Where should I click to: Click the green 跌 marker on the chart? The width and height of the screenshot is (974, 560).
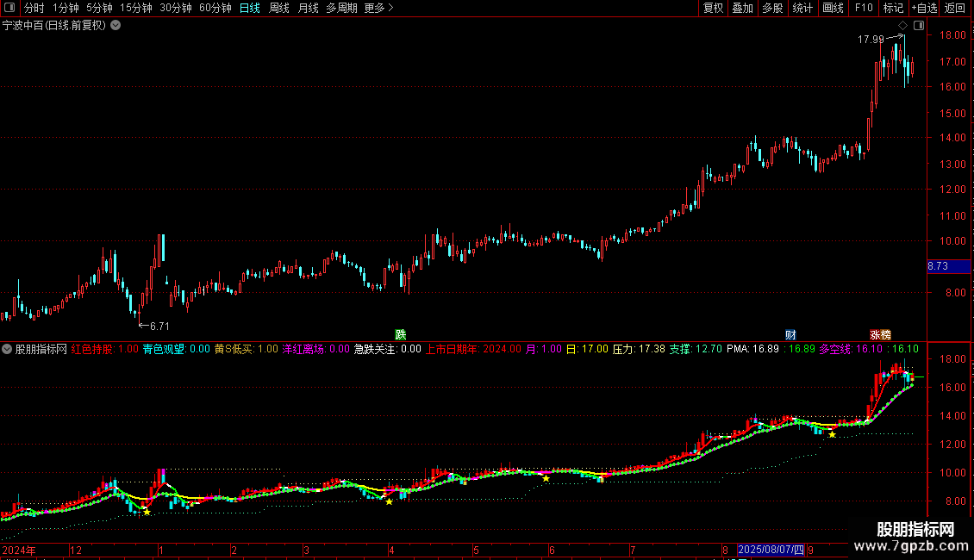pyautogui.click(x=401, y=334)
